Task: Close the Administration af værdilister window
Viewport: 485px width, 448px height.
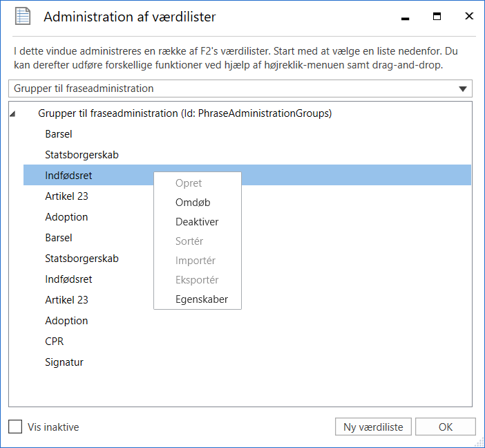Action: click(x=469, y=17)
